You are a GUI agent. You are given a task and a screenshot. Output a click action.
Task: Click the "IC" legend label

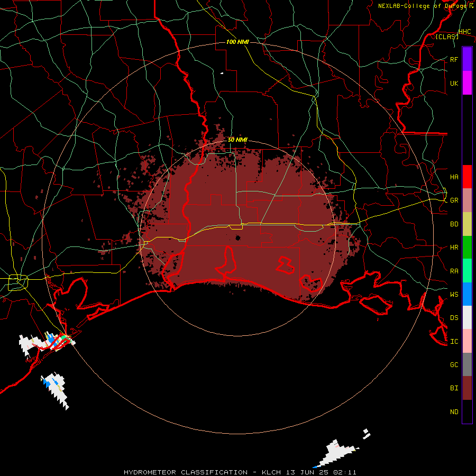point(454,342)
